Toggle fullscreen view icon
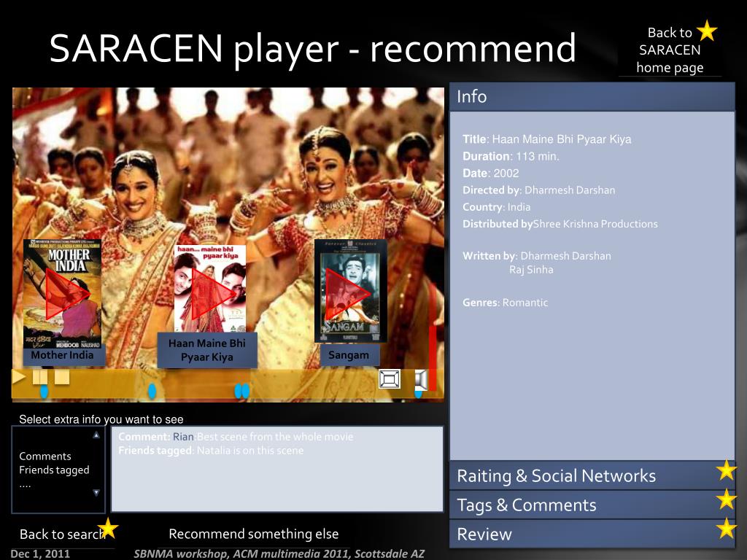Image resolution: width=747 pixels, height=560 pixels. click(x=390, y=379)
